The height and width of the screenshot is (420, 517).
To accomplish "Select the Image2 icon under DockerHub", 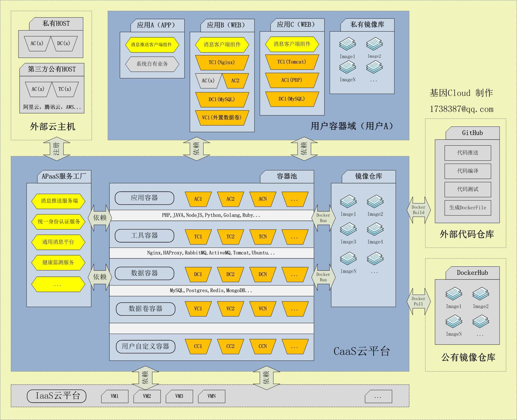I will (x=481, y=294).
